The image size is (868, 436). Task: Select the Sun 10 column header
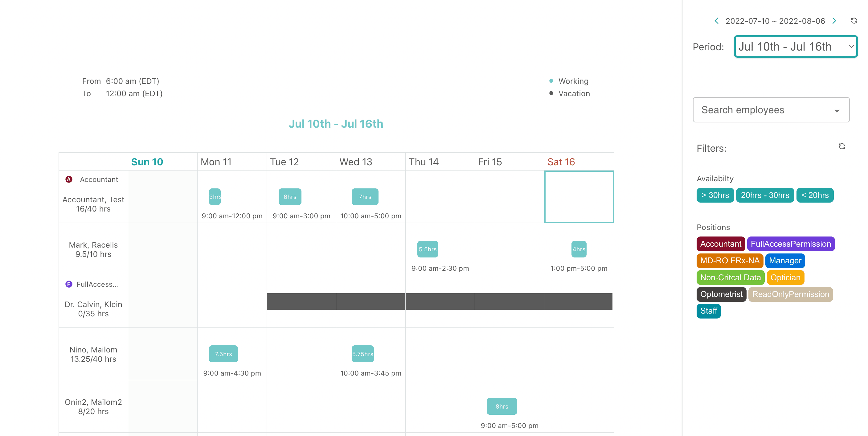tap(147, 162)
